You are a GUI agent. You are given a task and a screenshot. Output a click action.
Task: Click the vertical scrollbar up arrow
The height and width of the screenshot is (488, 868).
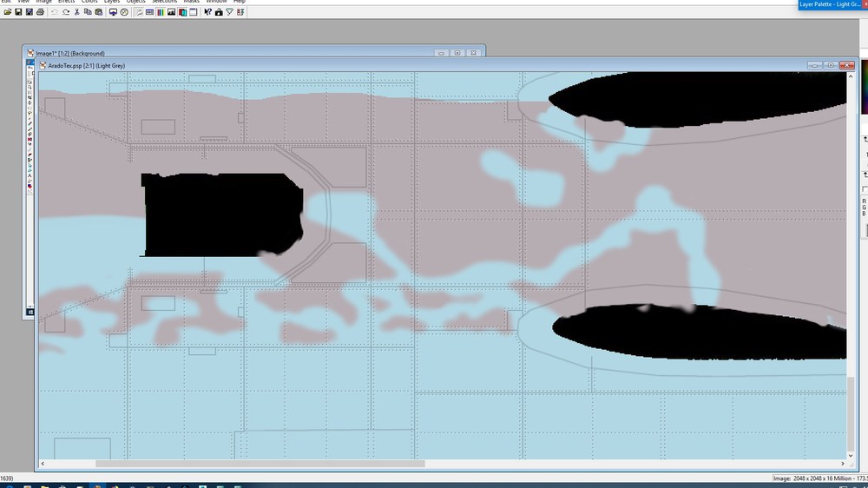click(851, 76)
